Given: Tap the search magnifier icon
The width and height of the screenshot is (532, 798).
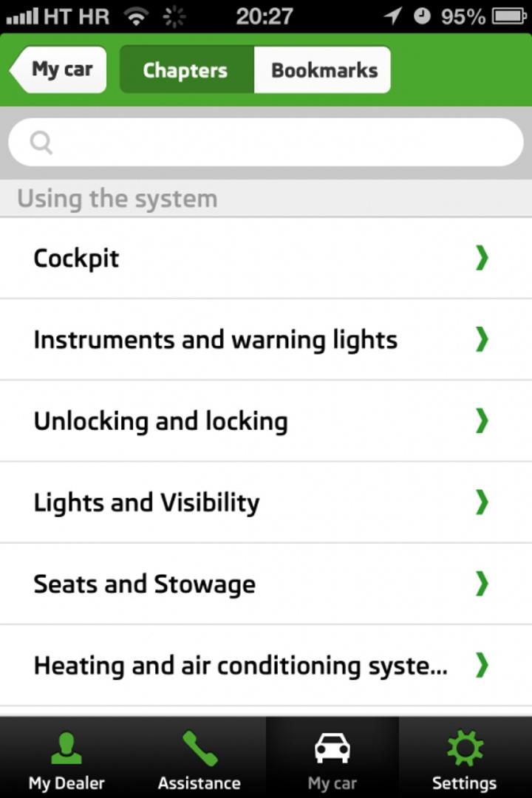Looking at the screenshot, I should pyautogui.click(x=41, y=142).
